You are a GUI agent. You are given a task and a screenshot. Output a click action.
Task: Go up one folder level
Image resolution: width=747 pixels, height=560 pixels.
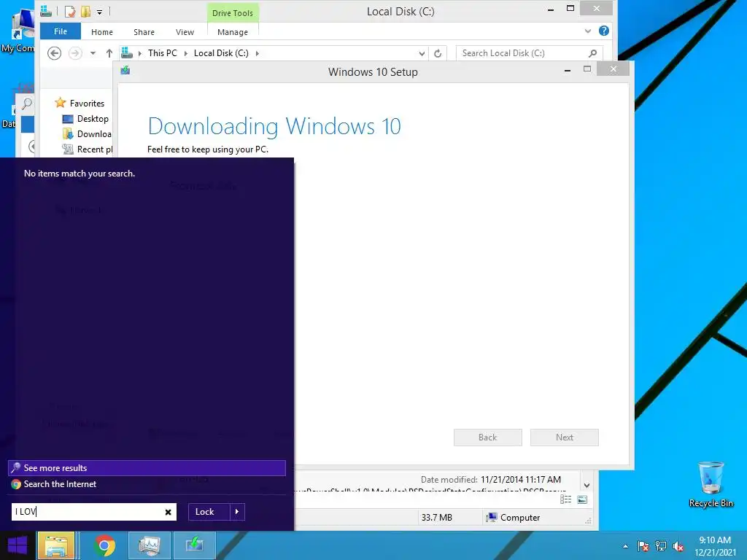point(109,53)
